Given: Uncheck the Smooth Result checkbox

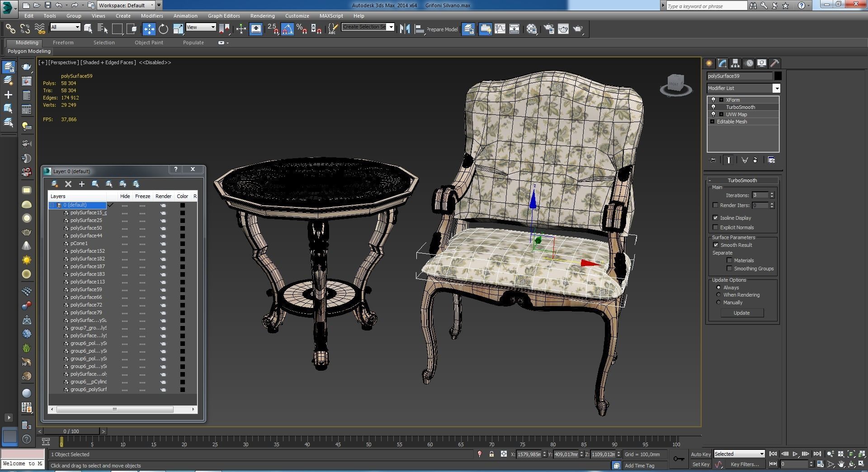Looking at the screenshot, I should pyautogui.click(x=716, y=245).
